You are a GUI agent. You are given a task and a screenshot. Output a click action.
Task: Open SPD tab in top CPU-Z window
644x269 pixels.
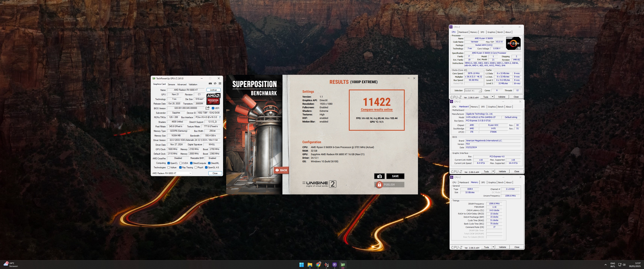tap(482, 32)
